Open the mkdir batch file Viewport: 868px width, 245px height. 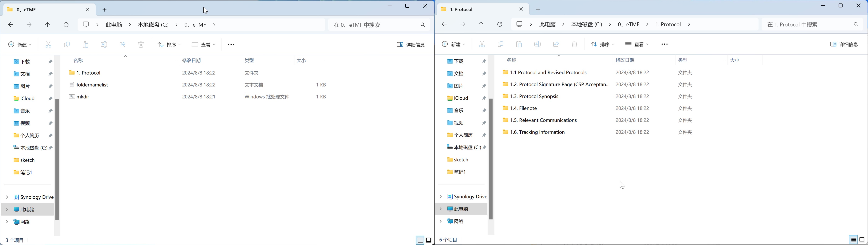pos(83,97)
